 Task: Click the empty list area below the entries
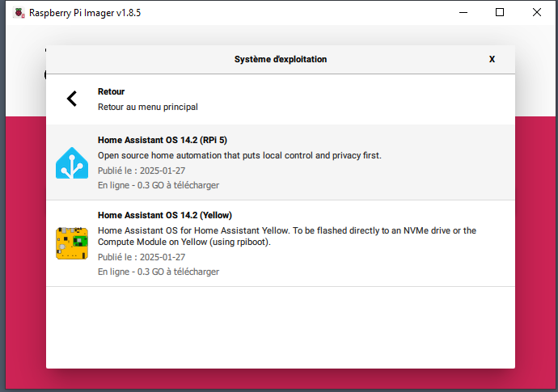pyautogui.click(x=281, y=327)
